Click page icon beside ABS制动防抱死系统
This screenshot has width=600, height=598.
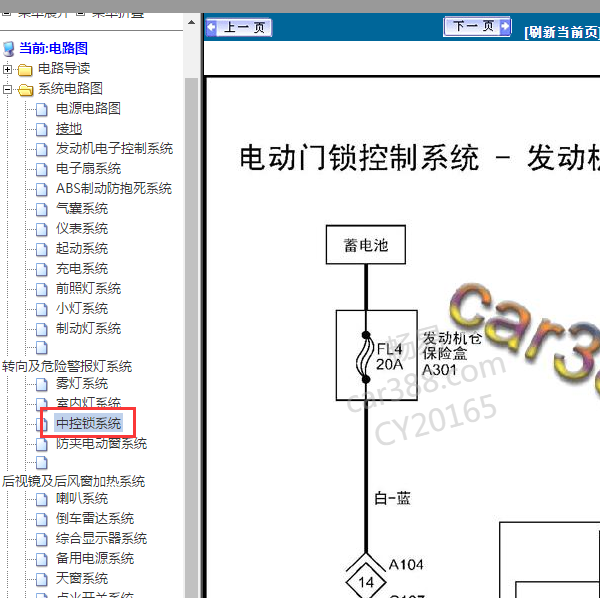point(42,189)
